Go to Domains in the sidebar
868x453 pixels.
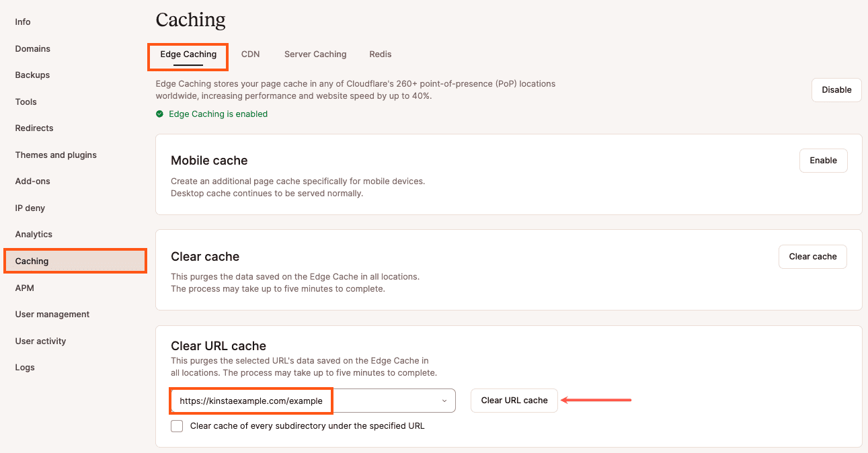point(33,49)
